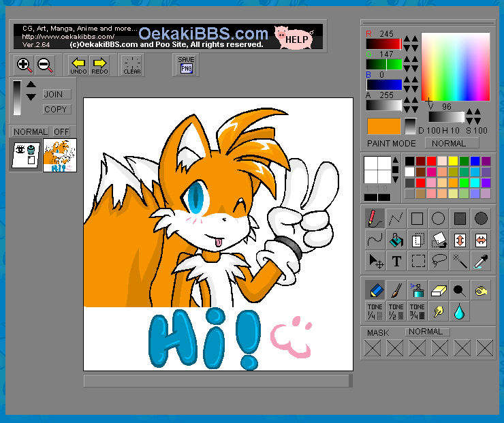Adjust the blue B channel slider

(384, 85)
